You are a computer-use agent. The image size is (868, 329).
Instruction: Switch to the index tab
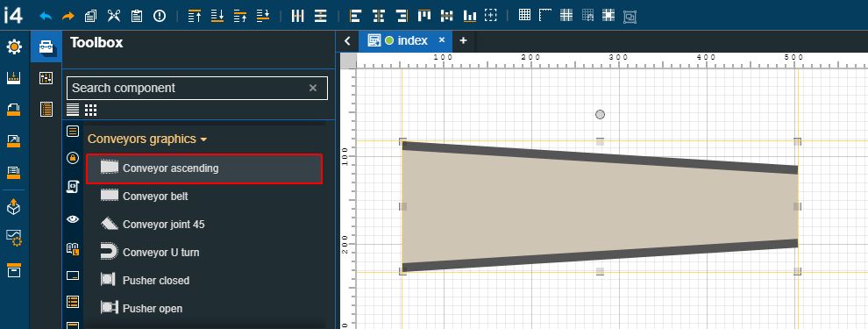point(412,40)
